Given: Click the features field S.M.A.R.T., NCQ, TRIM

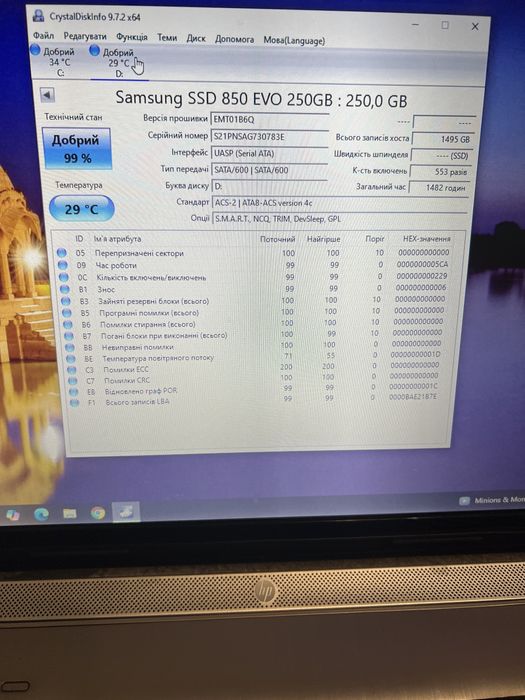Looking at the screenshot, I should 340,219.
